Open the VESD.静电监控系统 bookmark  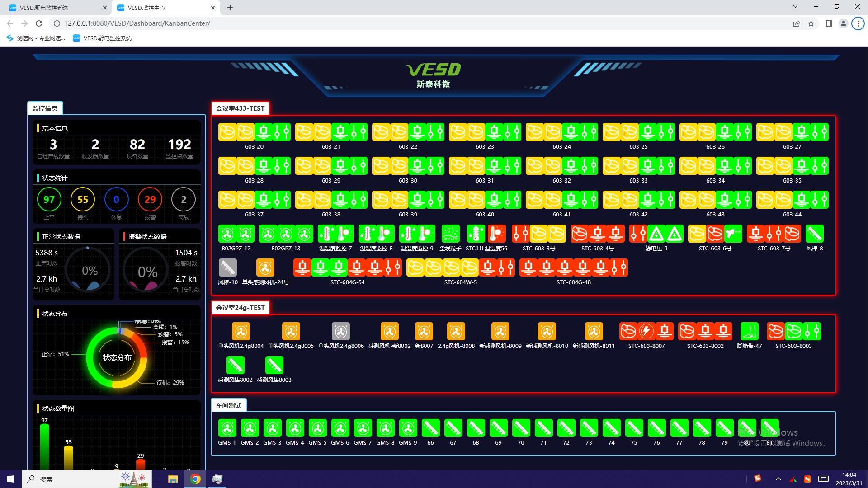(x=102, y=38)
